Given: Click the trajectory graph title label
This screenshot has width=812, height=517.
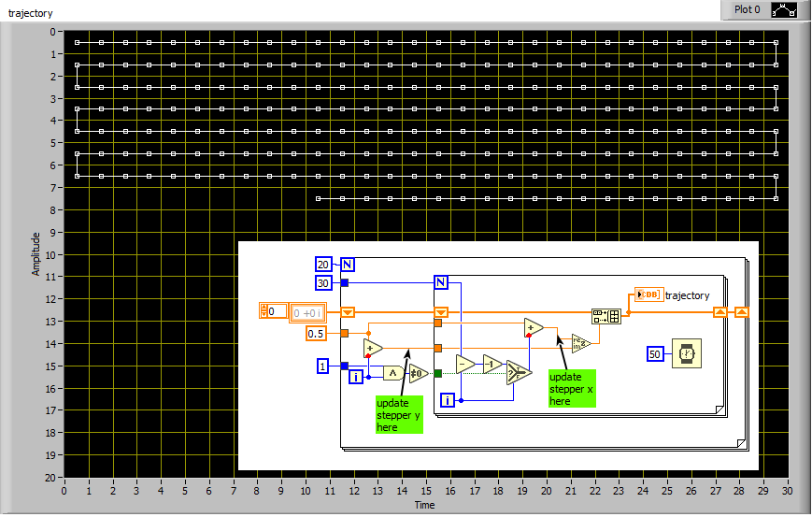Looking at the screenshot, I should (x=31, y=13).
